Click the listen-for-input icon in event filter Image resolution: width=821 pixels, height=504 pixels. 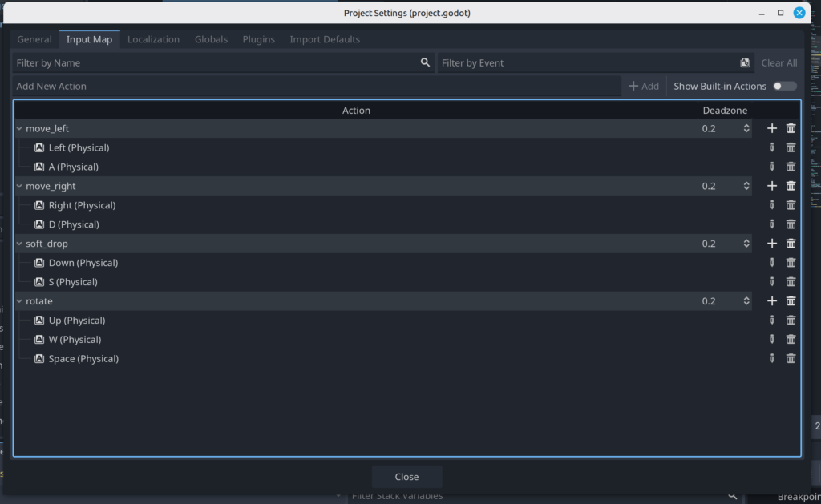tap(745, 62)
